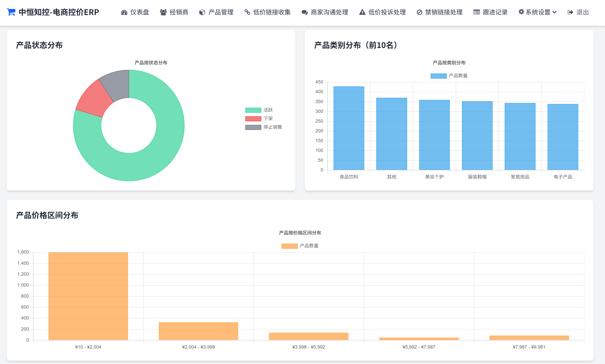605x364 pixels.
Task: Click the 中恒知控-电商控价ERP brand link
Action: coord(59,12)
